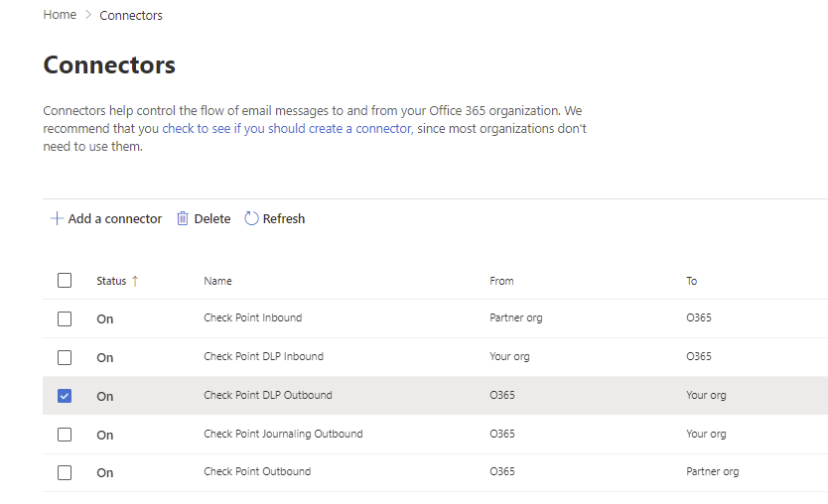Open the Check Point DLP Outbound connector
Image resolution: width=828 pixels, height=504 pixels.
pyautogui.click(x=268, y=395)
